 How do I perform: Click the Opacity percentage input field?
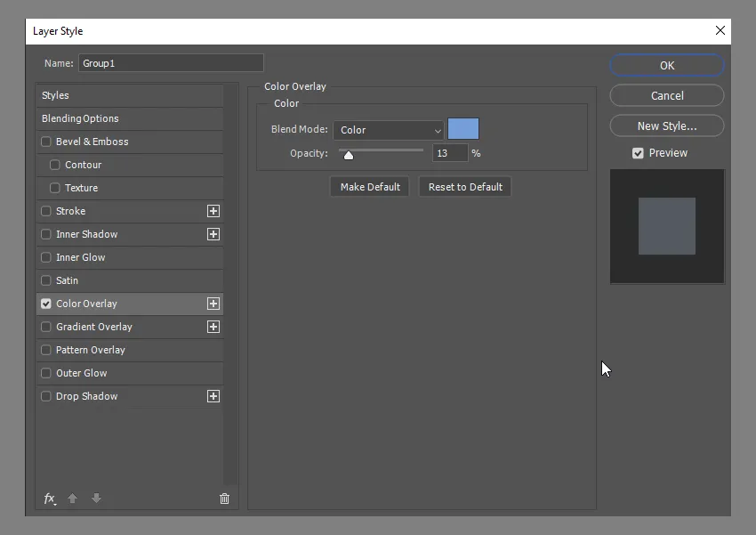(449, 153)
